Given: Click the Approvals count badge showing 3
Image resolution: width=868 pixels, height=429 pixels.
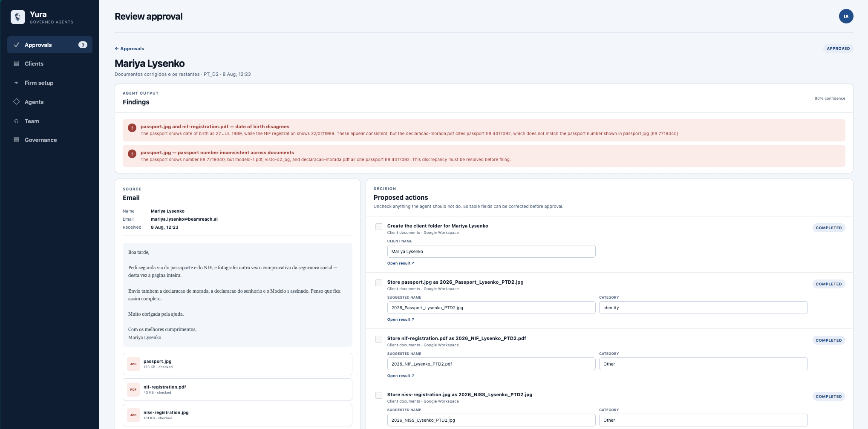Looking at the screenshot, I should click(x=83, y=45).
